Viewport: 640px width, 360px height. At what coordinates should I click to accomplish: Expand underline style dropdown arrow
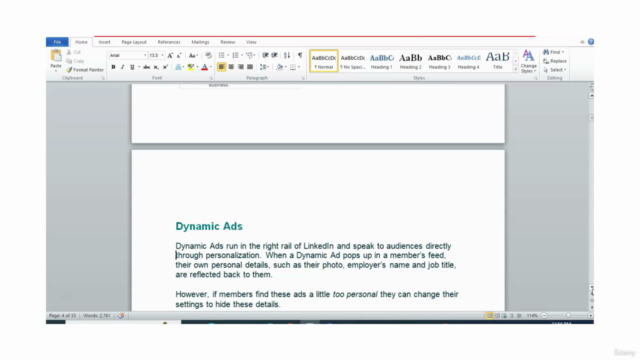coord(139,67)
